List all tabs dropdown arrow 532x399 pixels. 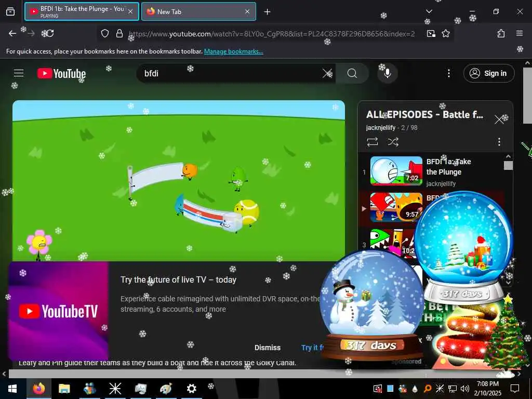(429, 11)
